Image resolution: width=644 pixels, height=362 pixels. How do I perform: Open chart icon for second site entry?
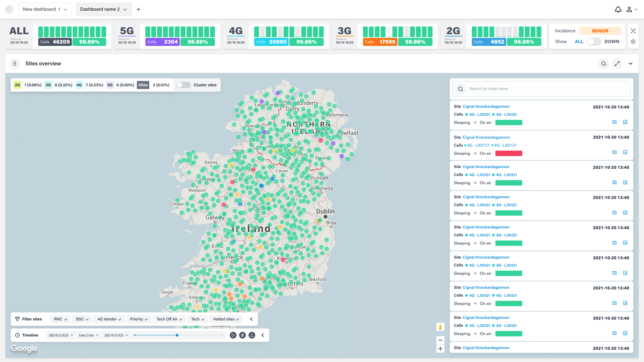point(625,152)
